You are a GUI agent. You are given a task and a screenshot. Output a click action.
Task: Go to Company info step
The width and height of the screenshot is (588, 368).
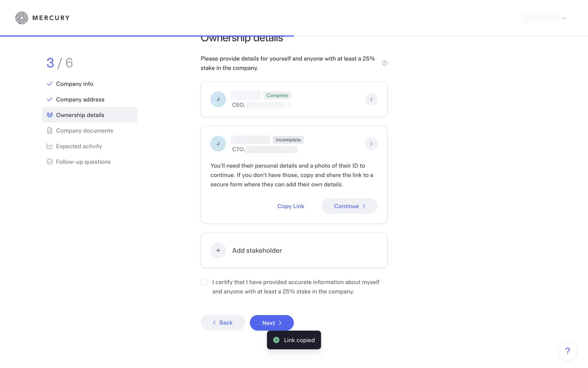tap(74, 84)
